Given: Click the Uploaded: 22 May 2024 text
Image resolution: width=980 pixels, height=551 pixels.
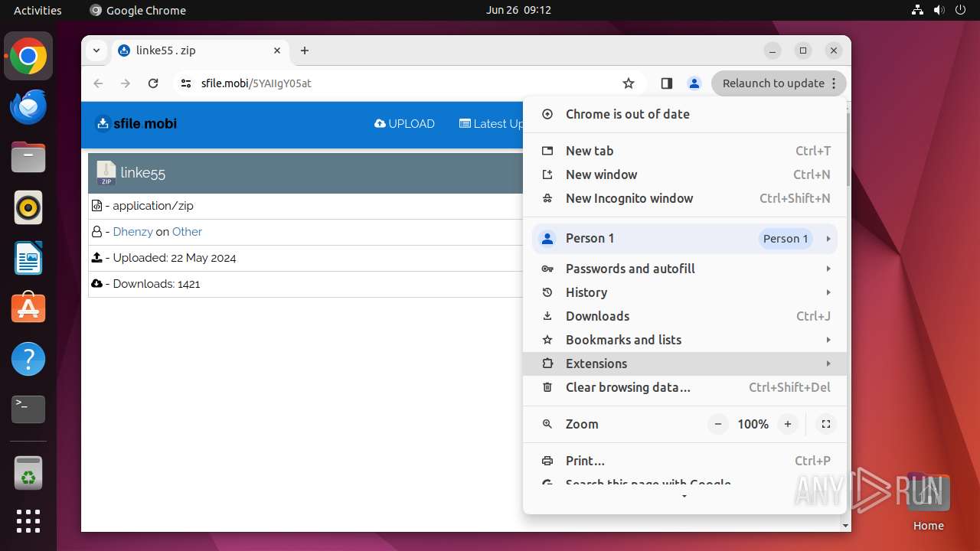Looking at the screenshot, I should [175, 258].
